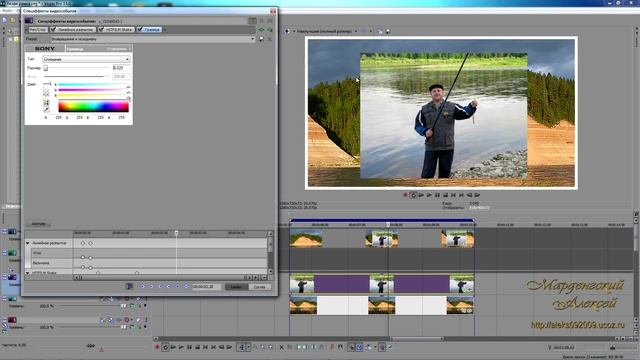Viewport: 640px width, 360px height.
Task: Click Stop in the main transport bar
Action: [198, 347]
